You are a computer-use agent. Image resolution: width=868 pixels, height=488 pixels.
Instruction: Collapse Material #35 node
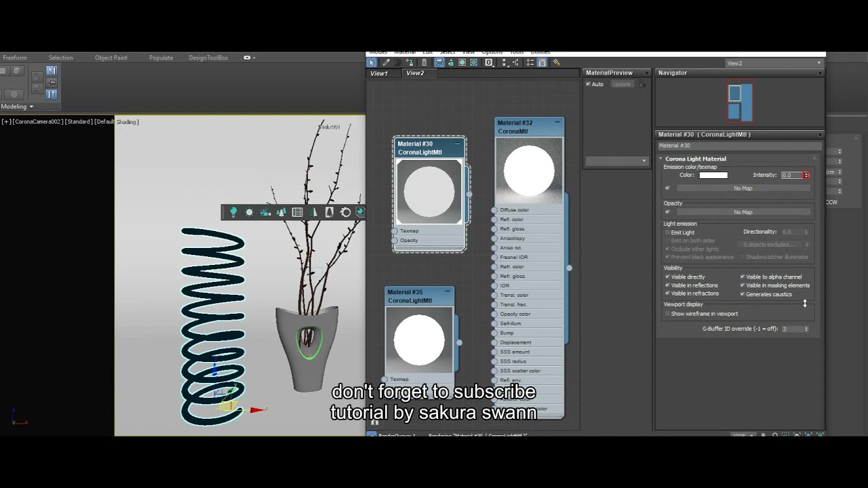point(448,292)
